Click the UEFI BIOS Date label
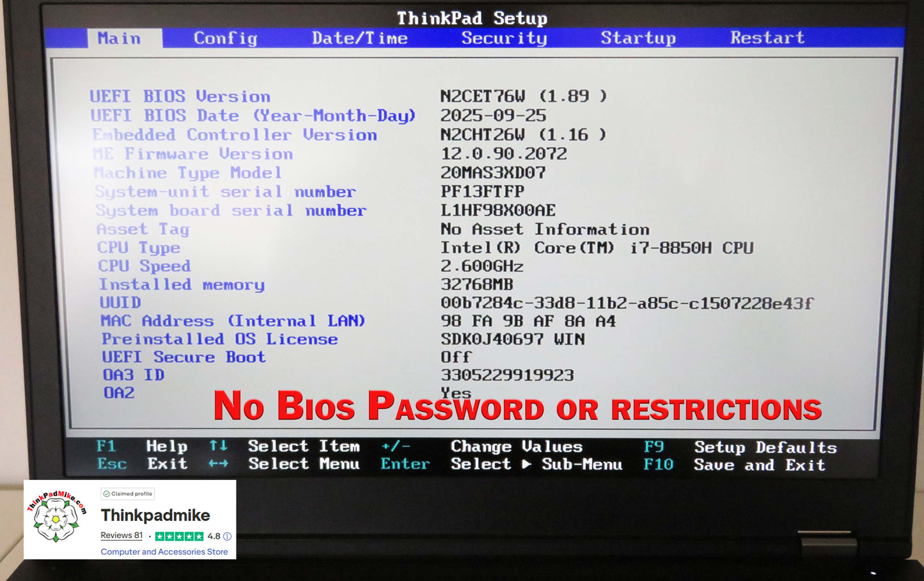 click(x=253, y=116)
